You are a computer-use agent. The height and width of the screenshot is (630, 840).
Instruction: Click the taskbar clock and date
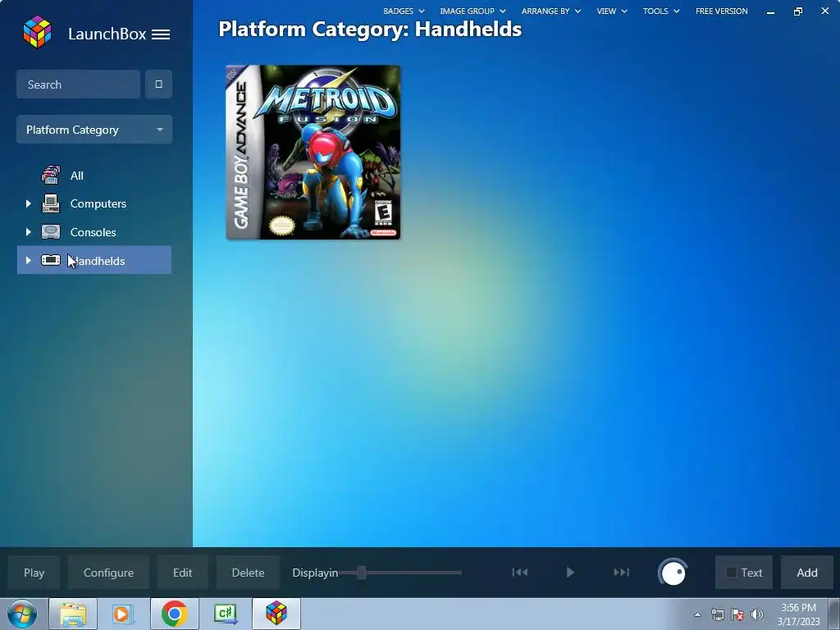pyautogui.click(x=798, y=614)
